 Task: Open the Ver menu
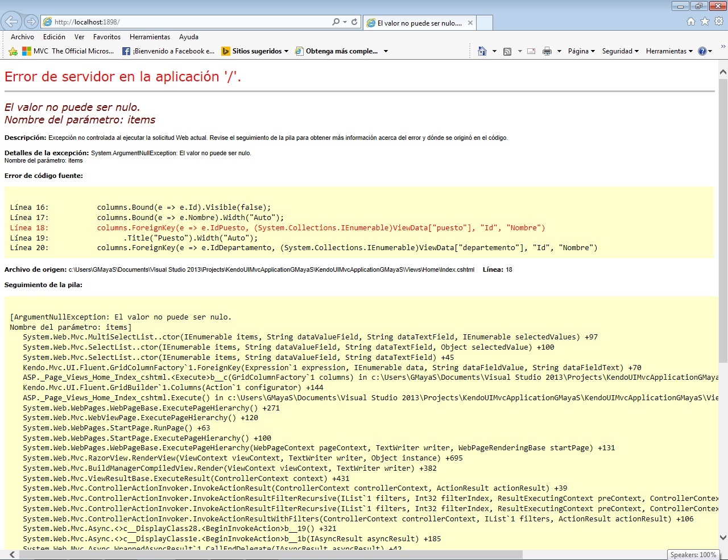point(79,37)
